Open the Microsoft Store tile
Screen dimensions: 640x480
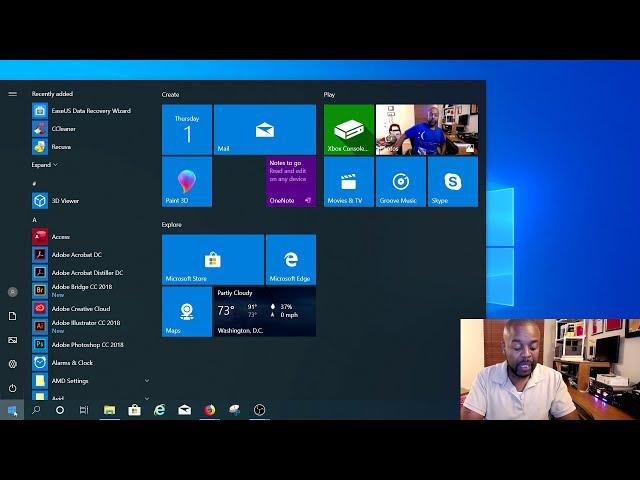click(213, 259)
